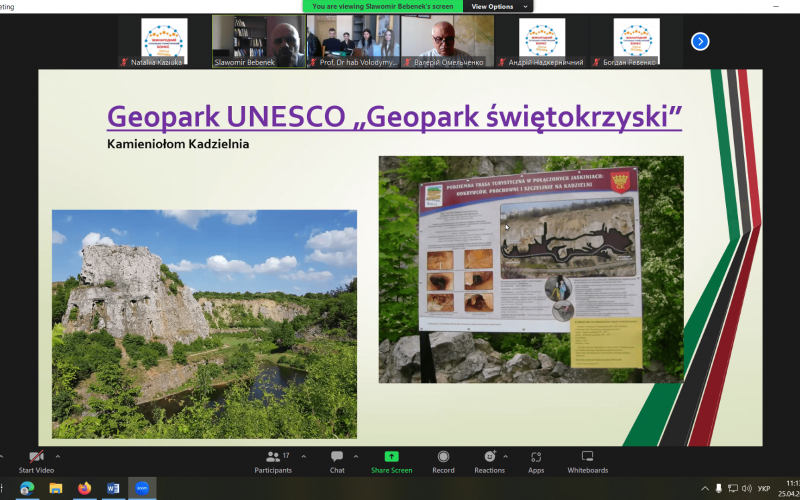Click the Kadzielnia quarry landscape photo
This screenshot has width=800, height=500.
pos(204,324)
